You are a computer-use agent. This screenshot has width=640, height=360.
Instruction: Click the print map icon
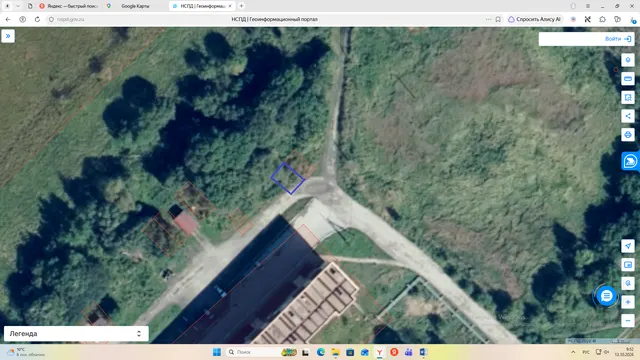click(628, 134)
